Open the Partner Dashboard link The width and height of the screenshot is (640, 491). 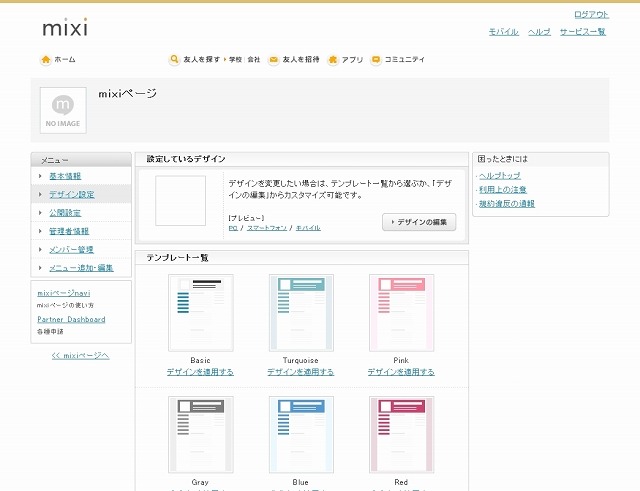click(x=71, y=319)
